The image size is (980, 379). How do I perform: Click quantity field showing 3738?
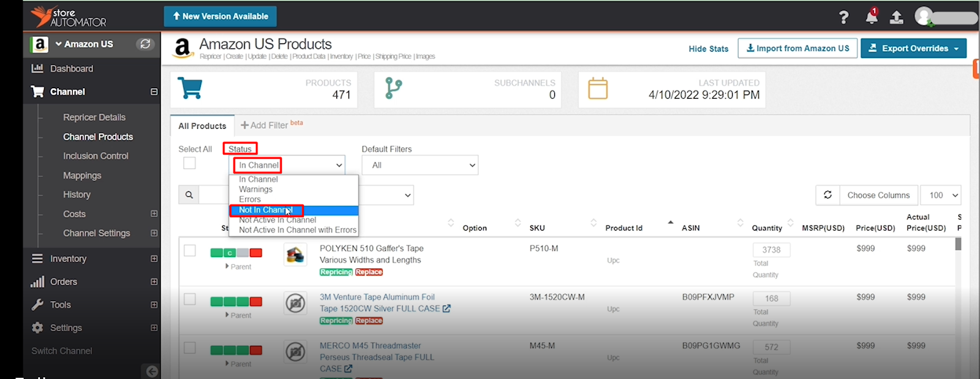(x=771, y=250)
